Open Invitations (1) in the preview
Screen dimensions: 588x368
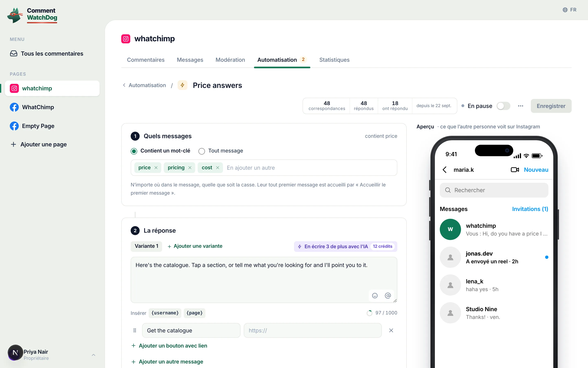coord(530,209)
